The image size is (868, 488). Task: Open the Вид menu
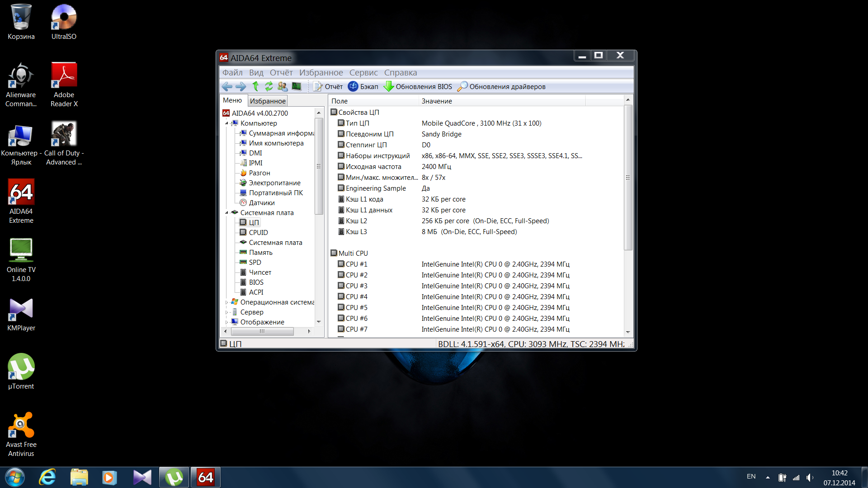coord(256,73)
